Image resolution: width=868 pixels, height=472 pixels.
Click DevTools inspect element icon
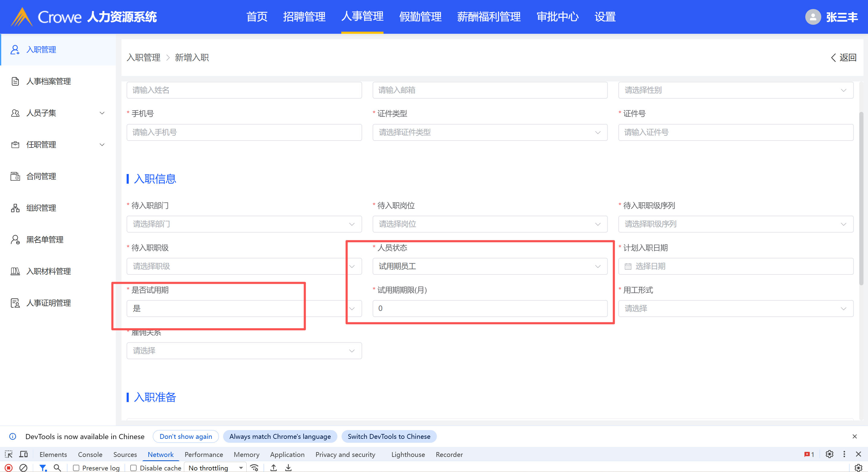(x=9, y=455)
